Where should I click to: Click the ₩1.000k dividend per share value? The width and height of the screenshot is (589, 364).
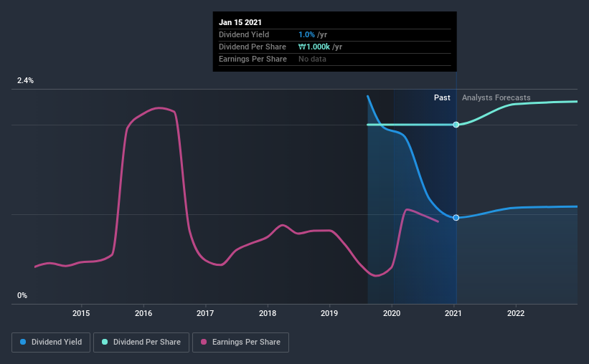[314, 47]
